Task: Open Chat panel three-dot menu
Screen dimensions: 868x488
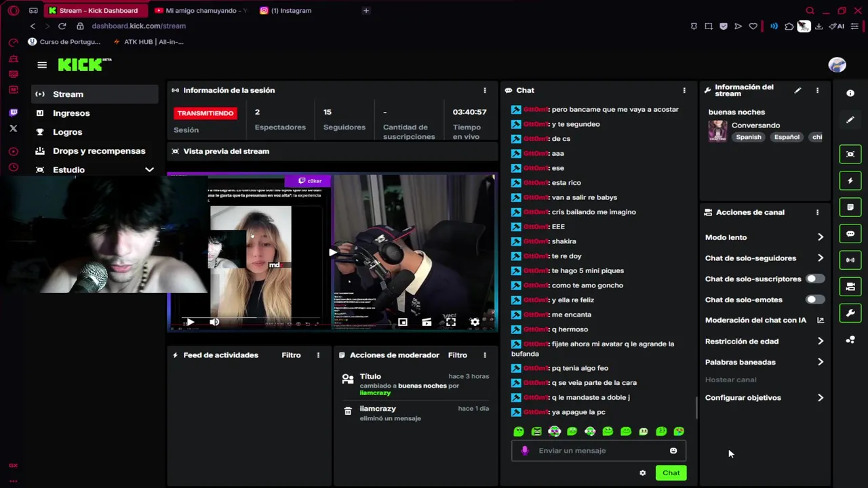Action: (x=684, y=90)
